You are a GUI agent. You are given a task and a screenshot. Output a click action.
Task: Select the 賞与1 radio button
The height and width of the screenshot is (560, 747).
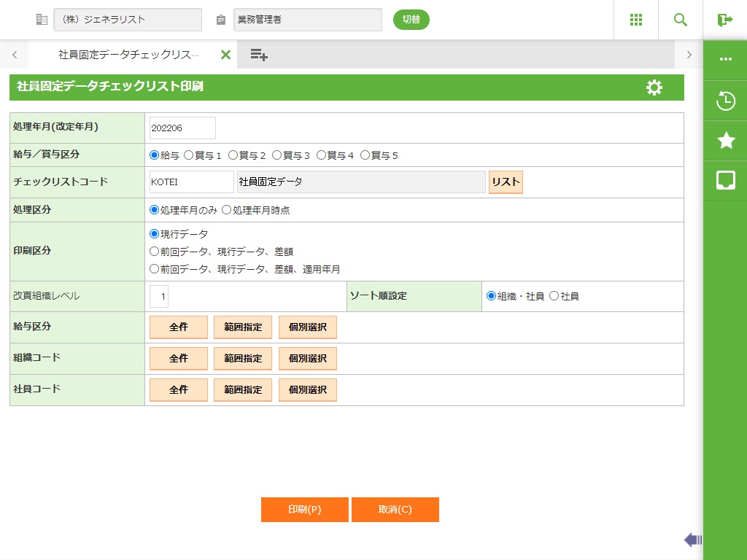pos(189,155)
